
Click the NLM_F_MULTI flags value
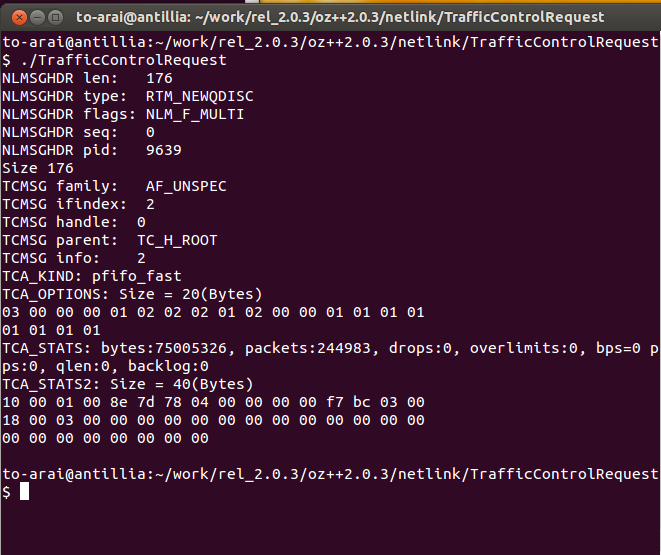click(195, 114)
